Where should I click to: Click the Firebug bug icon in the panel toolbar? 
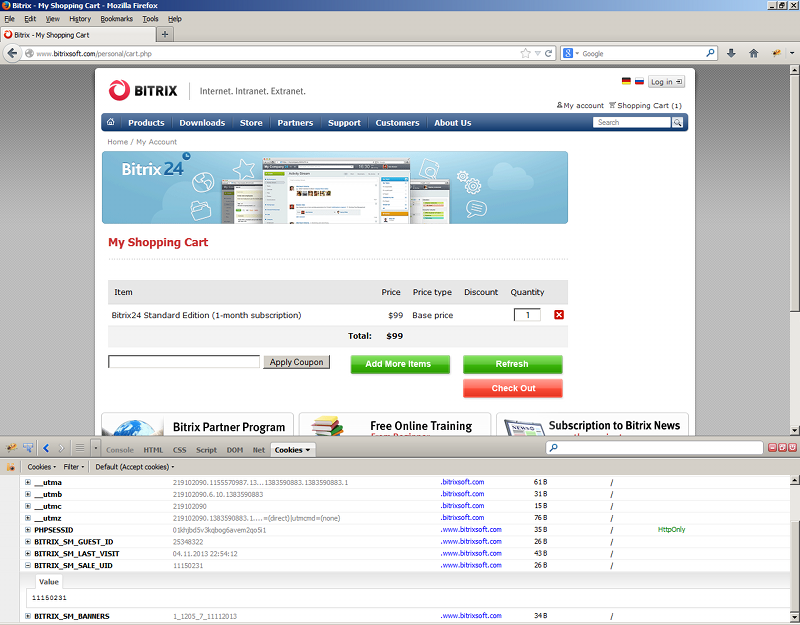click(x=11, y=448)
